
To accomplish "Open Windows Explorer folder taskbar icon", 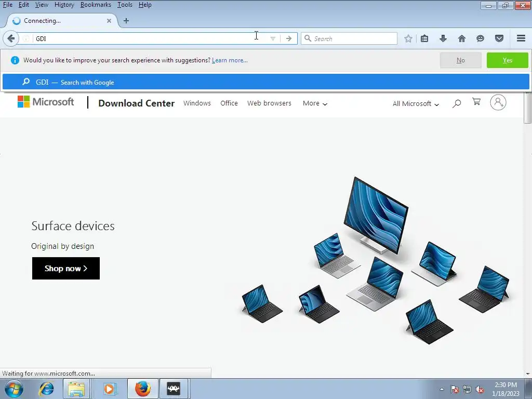I will click(x=76, y=389).
